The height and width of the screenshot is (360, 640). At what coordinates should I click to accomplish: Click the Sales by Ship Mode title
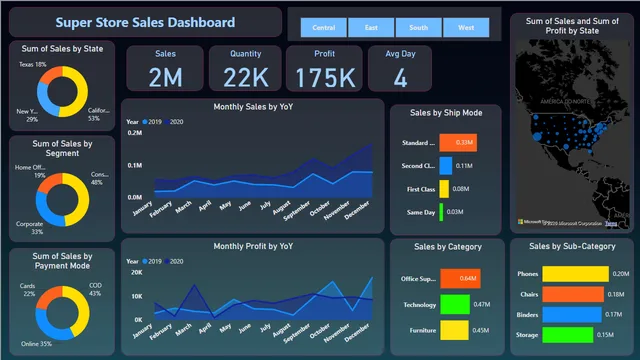click(x=446, y=113)
